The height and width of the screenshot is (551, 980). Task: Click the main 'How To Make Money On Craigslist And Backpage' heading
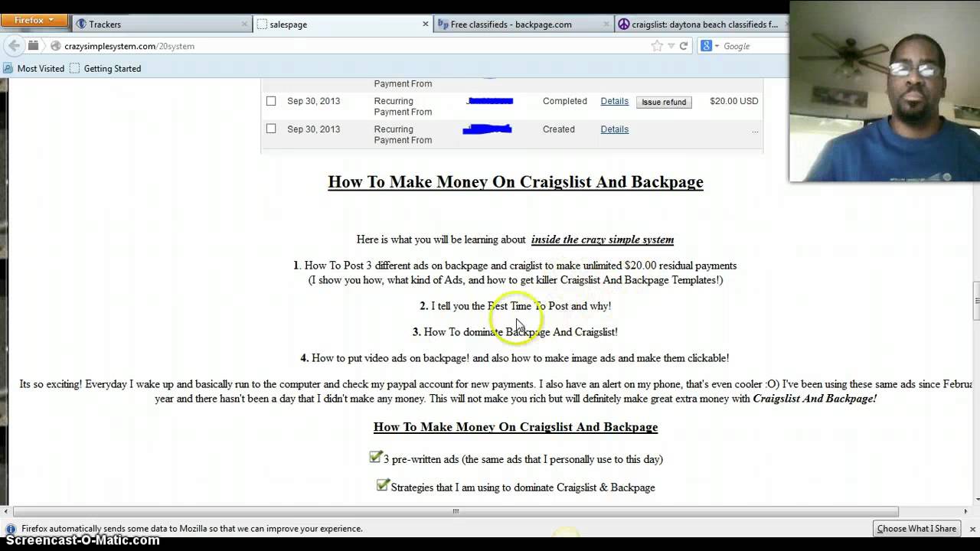515,181
